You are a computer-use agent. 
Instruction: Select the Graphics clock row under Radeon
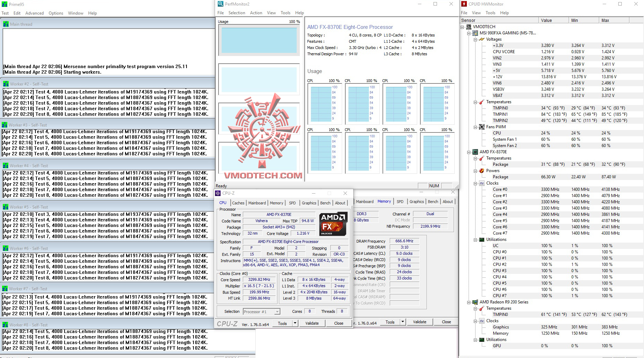coord(551,327)
